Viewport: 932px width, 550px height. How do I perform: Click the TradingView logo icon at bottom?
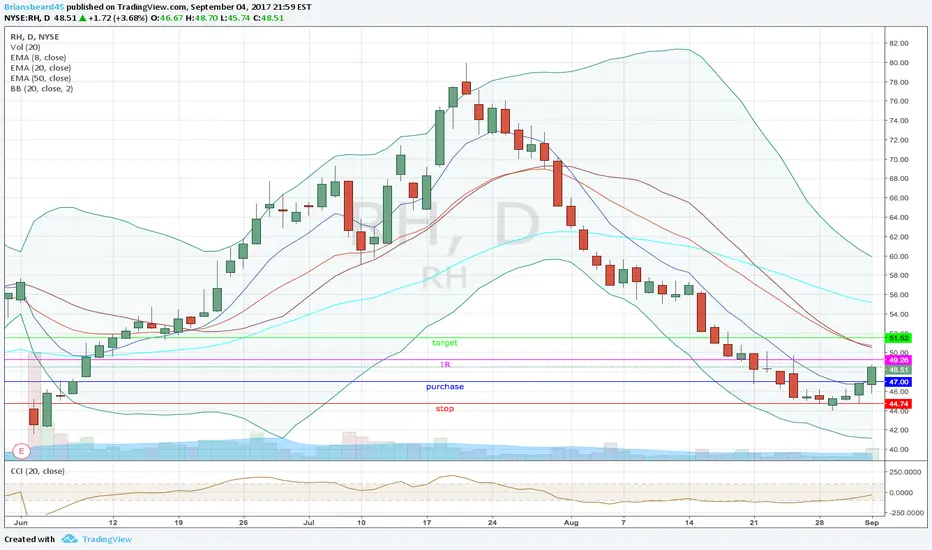coord(70,539)
